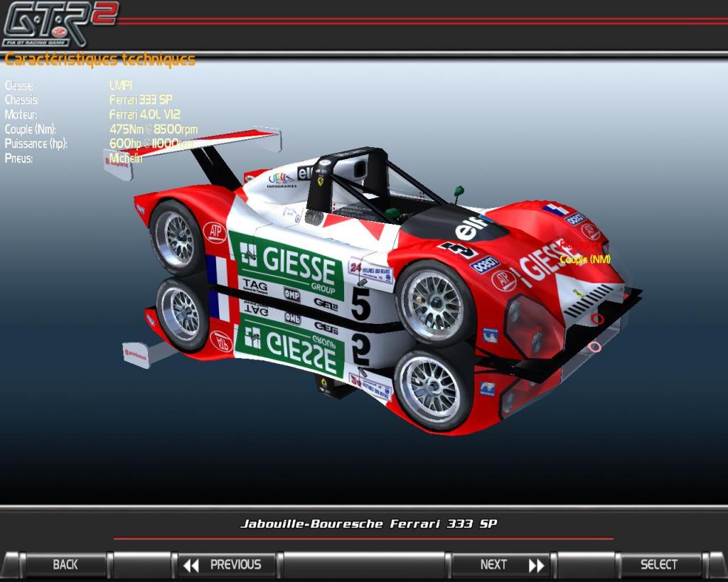Click the 'Couple (Nm):' label
728x582 pixels.
click(x=30, y=129)
